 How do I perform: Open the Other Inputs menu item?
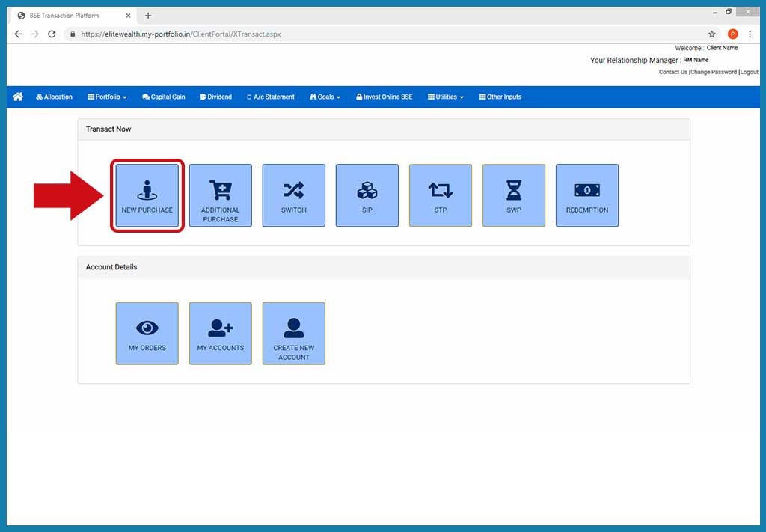[x=500, y=97]
